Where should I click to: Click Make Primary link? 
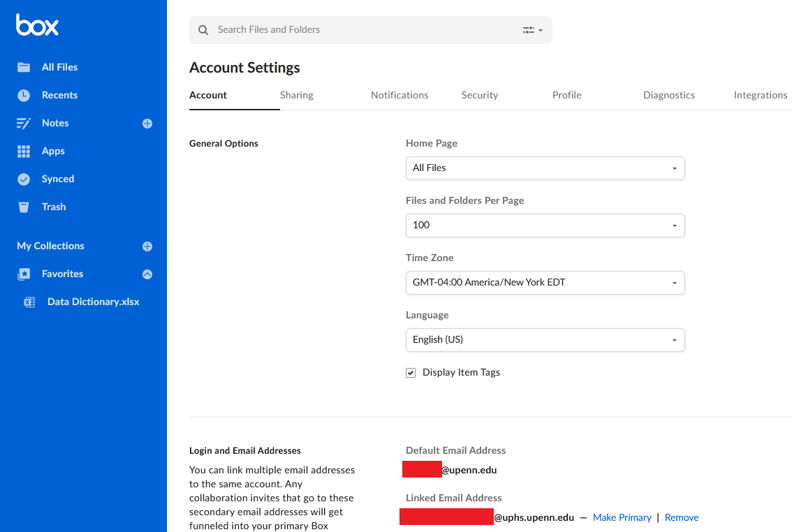[622, 517]
